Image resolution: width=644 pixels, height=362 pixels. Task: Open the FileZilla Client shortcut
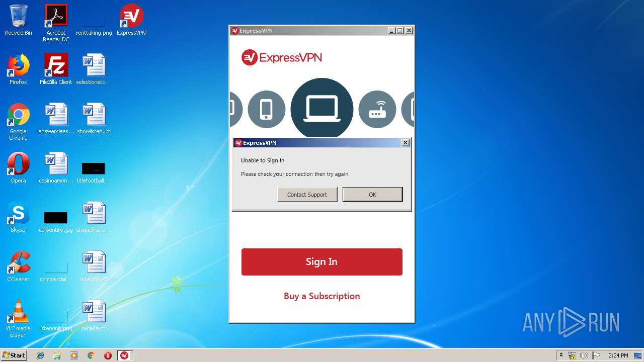point(56,69)
